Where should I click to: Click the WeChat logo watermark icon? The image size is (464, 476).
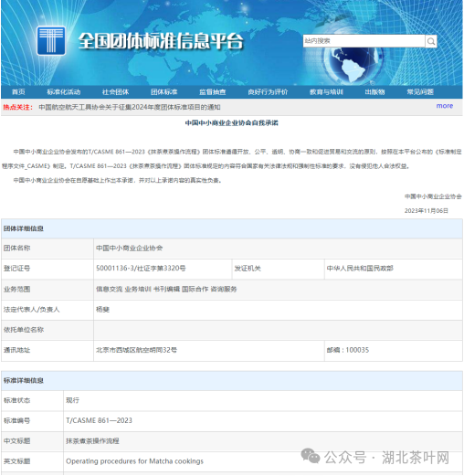[311, 456]
